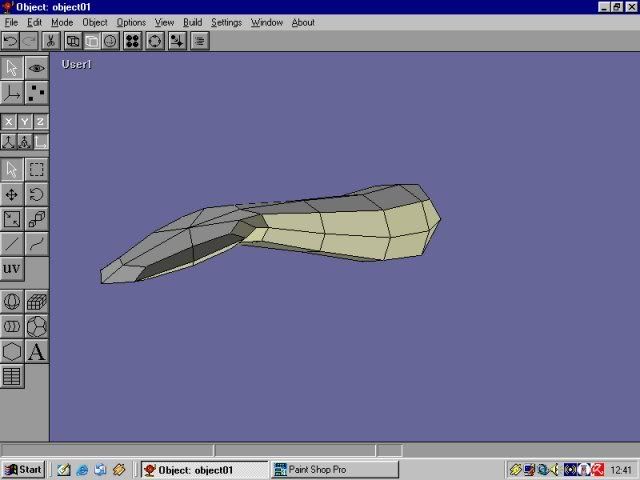Pick the rotate tool icon
Image resolution: width=640 pixels, height=480 pixels.
click(36, 195)
